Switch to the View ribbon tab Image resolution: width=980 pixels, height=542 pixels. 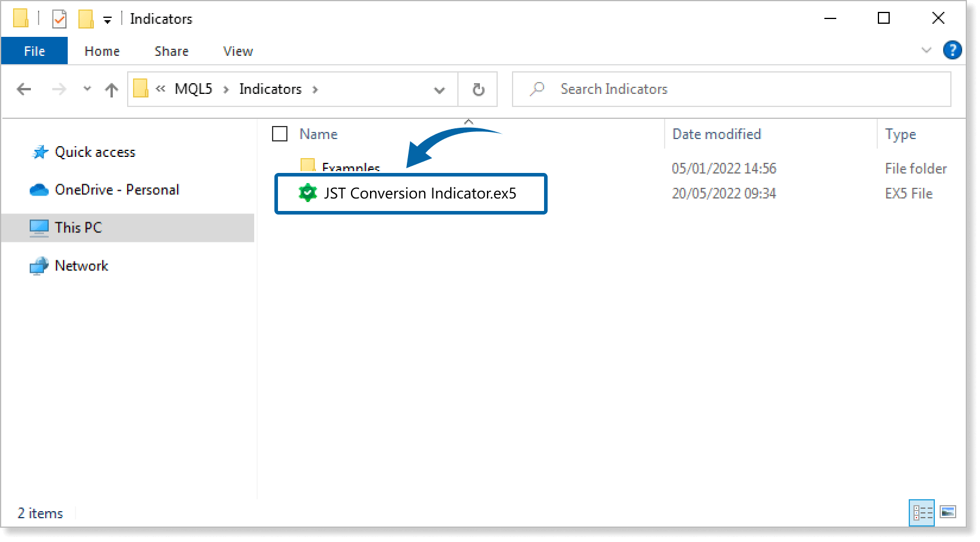(238, 51)
